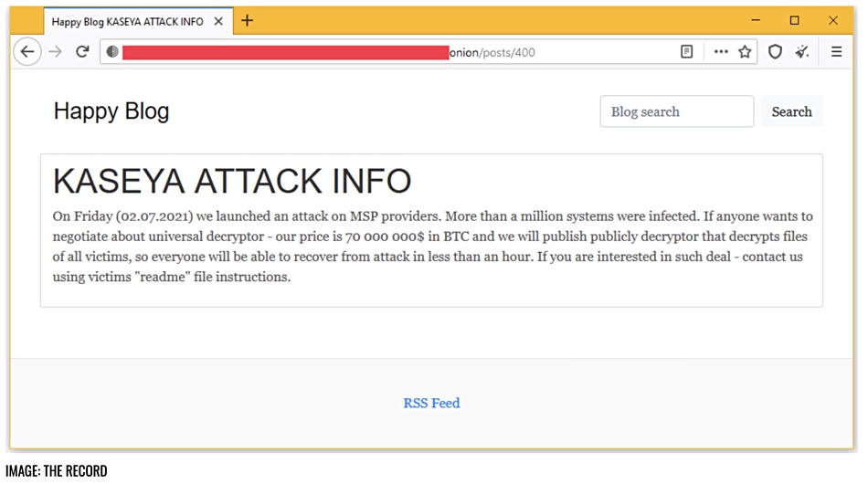Click the New Identity broom icon
The width and height of the screenshot is (868, 484).
(x=802, y=52)
